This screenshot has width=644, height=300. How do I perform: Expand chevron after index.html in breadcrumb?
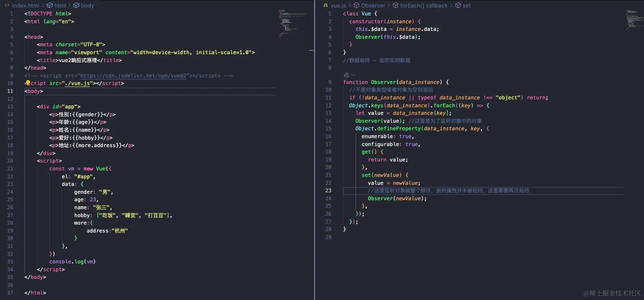[43, 5]
